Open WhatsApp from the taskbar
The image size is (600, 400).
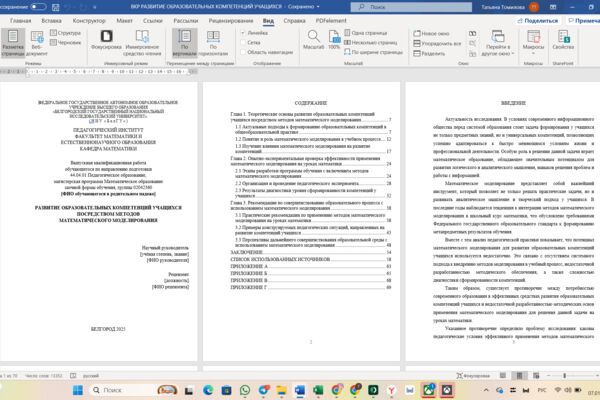coord(245,390)
